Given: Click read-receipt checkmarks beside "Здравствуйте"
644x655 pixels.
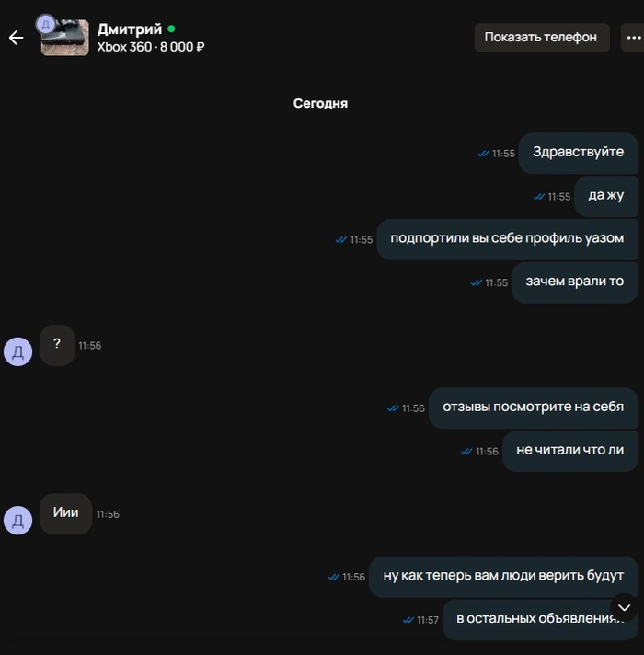Looking at the screenshot, I should click(483, 154).
